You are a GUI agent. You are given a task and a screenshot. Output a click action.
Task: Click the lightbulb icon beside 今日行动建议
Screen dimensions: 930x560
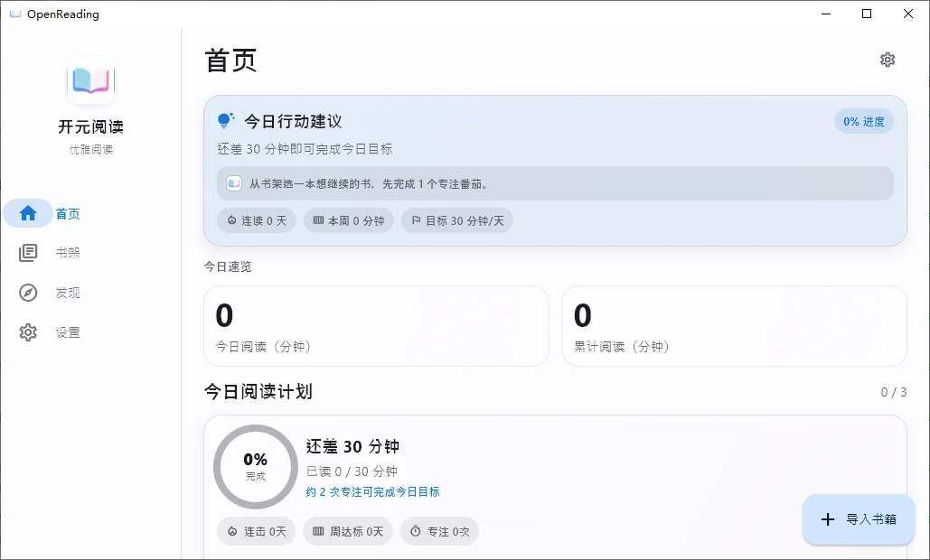(225, 121)
